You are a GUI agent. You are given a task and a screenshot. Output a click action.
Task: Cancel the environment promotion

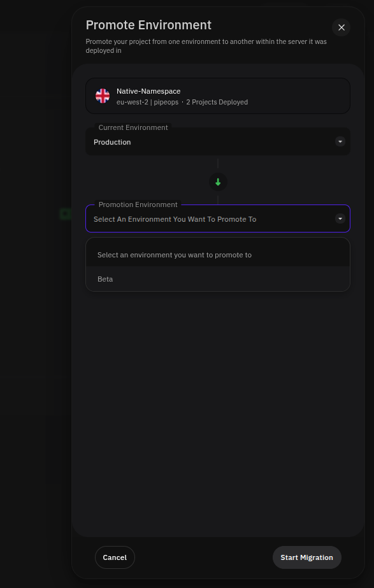coord(115,557)
